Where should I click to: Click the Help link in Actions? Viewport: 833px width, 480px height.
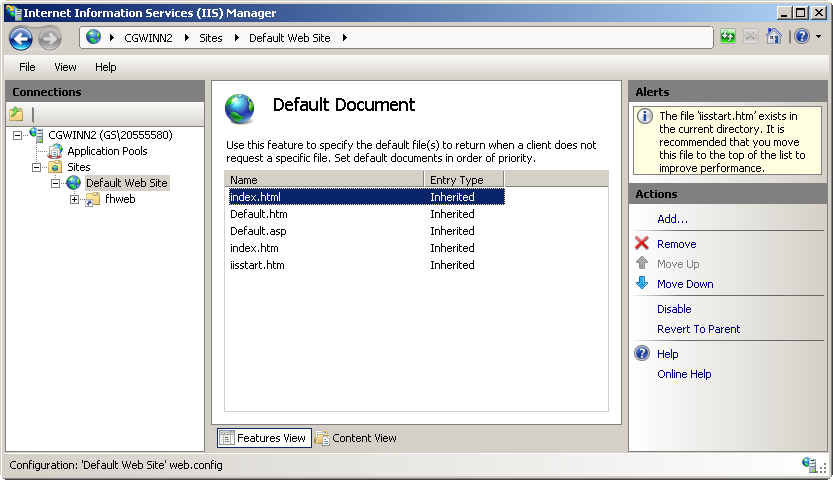tap(667, 354)
